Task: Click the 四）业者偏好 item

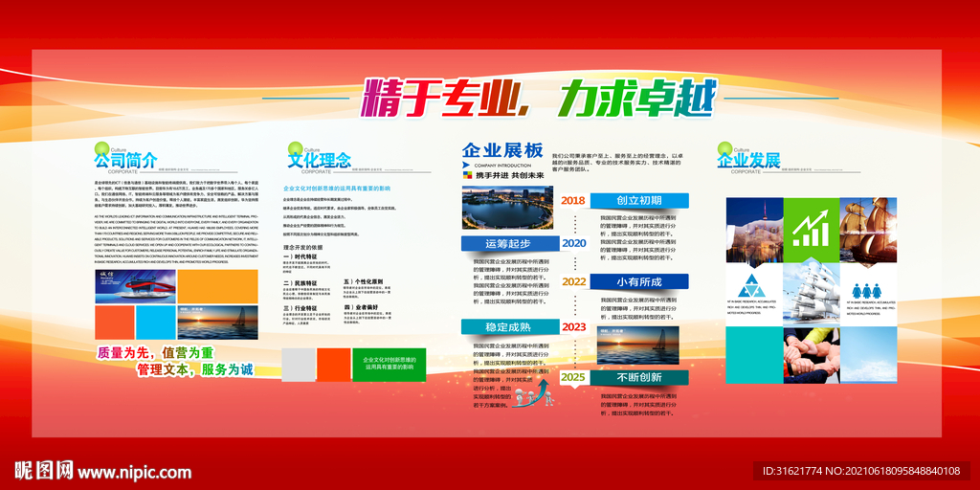Action: 361,307
